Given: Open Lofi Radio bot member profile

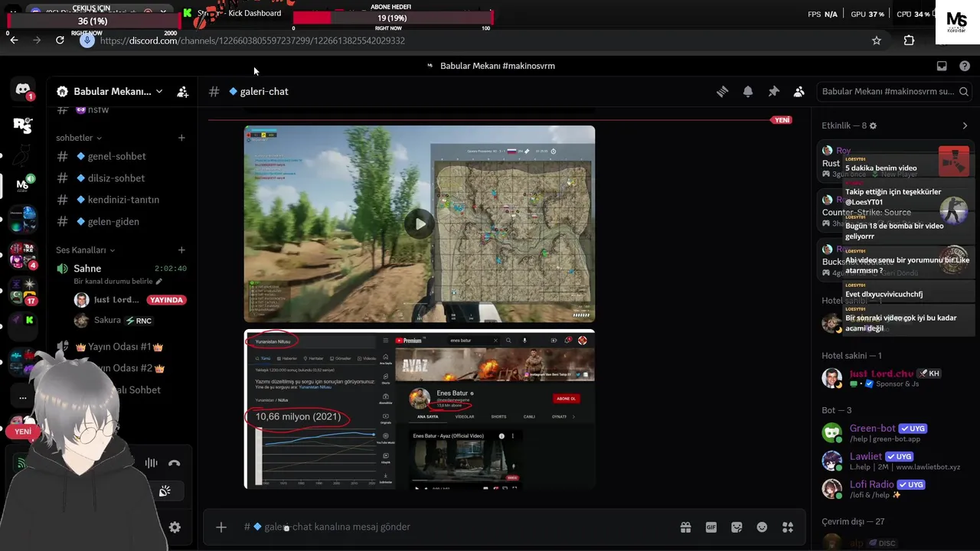Looking at the screenshot, I should [893, 488].
